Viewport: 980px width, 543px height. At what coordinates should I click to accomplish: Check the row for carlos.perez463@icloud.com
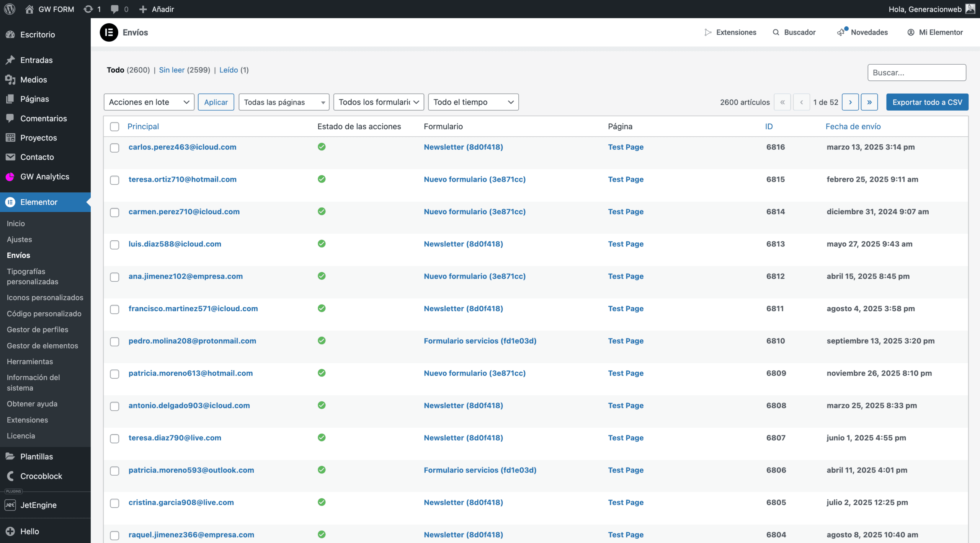click(x=114, y=148)
